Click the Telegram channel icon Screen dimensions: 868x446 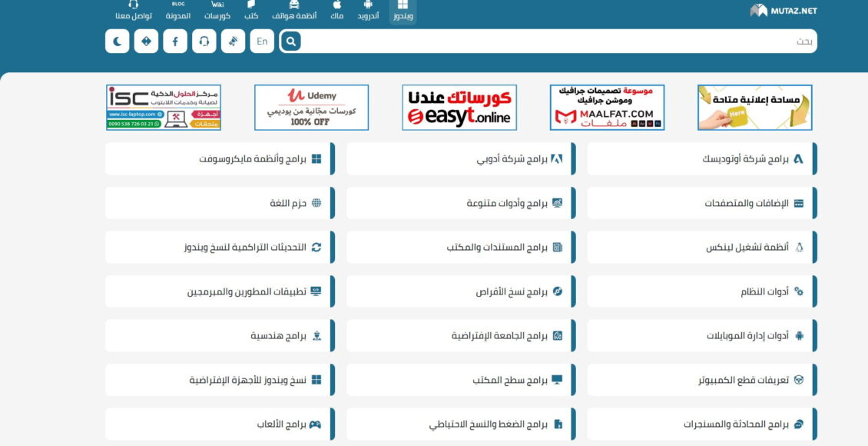(x=233, y=42)
